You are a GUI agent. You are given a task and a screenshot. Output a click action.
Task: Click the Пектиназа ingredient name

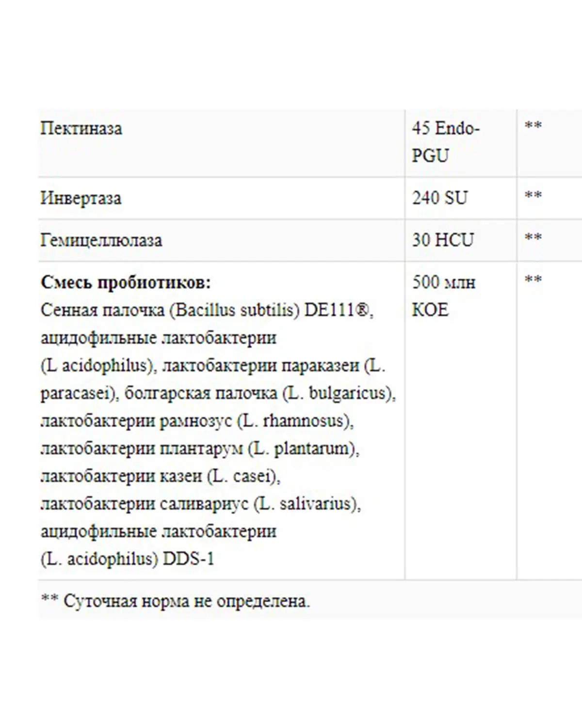[x=81, y=129]
